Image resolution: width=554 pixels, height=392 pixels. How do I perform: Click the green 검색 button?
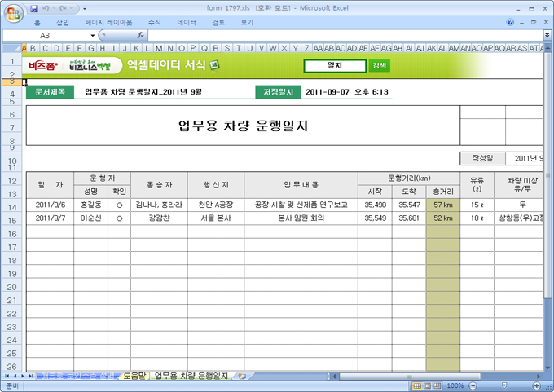click(380, 66)
